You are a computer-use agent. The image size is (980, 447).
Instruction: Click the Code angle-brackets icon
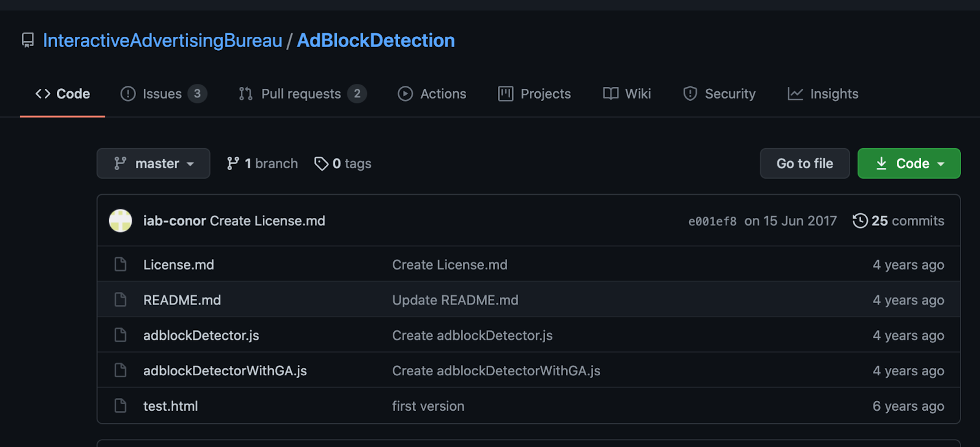point(43,94)
